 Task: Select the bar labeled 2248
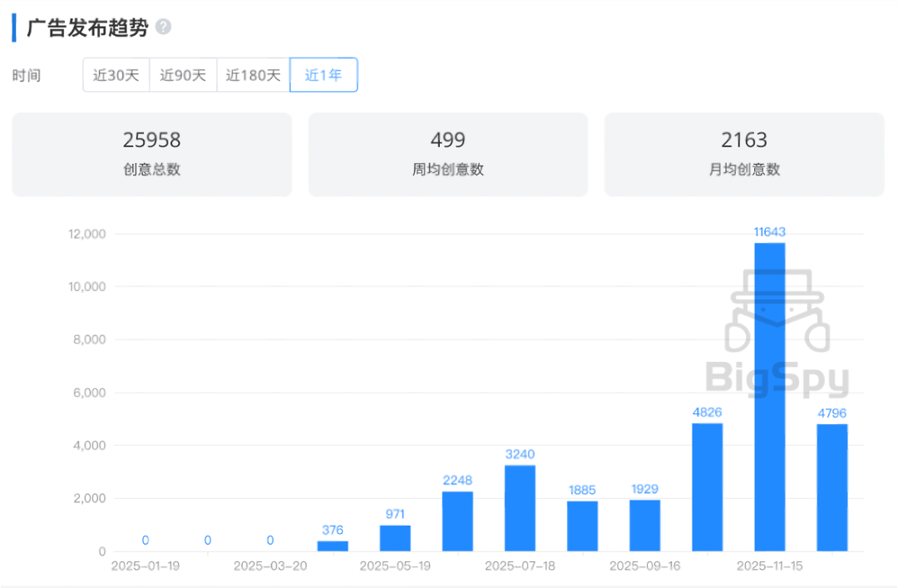457,521
